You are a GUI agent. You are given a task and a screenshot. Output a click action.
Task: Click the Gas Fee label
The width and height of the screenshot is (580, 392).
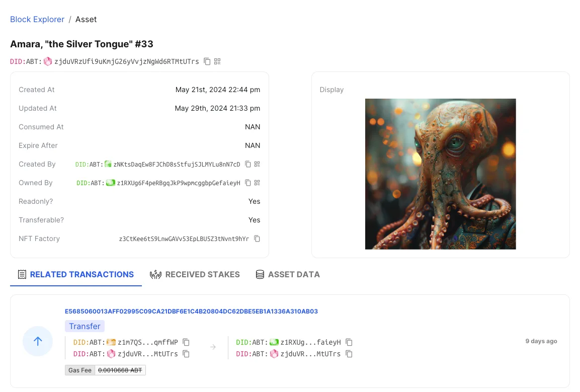(x=80, y=370)
